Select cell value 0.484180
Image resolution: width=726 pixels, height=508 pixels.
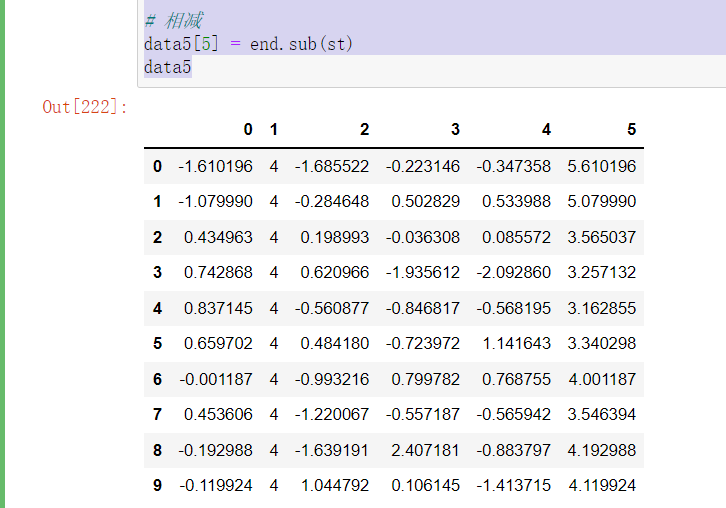(x=335, y=343)
